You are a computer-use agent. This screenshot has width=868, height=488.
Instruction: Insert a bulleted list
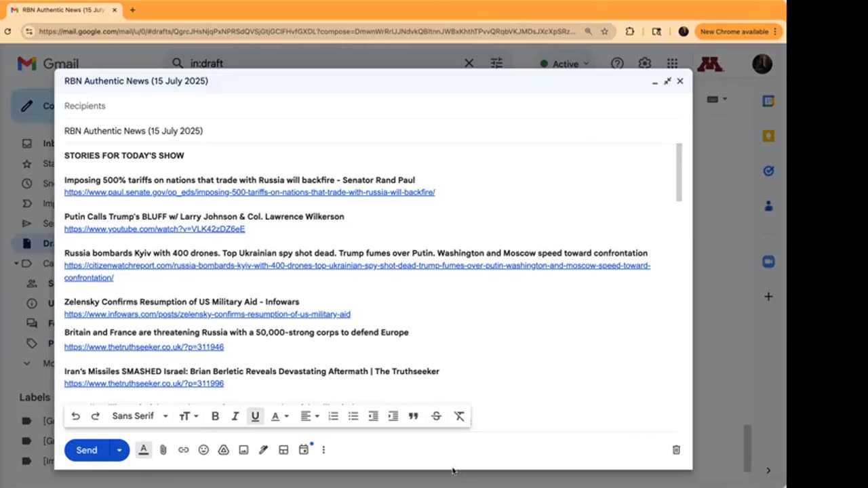click(353, 416)
